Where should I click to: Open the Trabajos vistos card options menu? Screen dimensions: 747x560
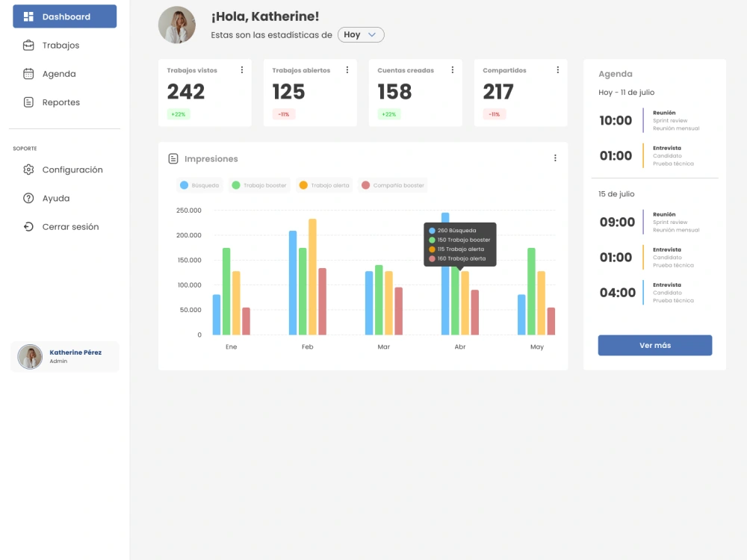pyautogui.click(x=241, y=69)
